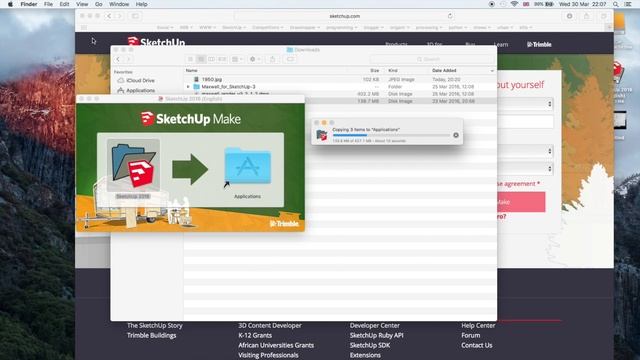Open the 3D Content Developer link
The height and width of the screenshot is (360, 640).
click(270, 325)
